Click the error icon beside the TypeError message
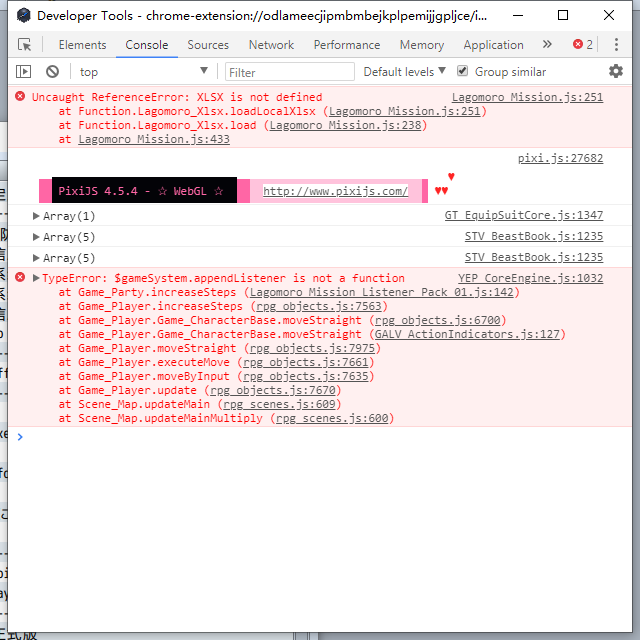The width and height of the screenshot is (640, 640). 20,278
